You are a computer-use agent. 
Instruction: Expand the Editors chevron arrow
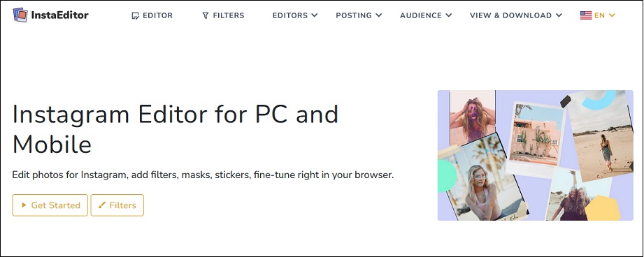tap(314, 15)
